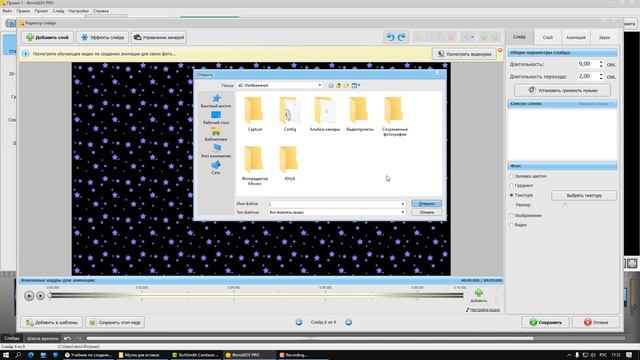The width and height of the screenshot is (640, 360).
Task: Click Установить громкость музыки button
Action: 562,90
